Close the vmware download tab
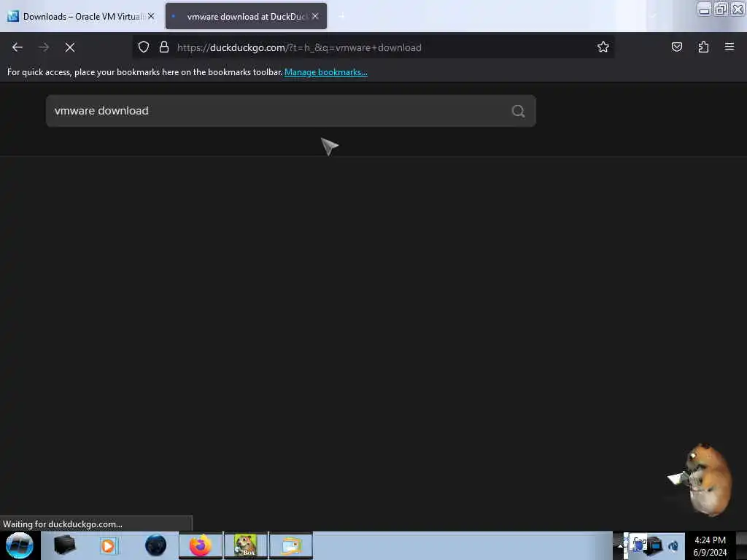 click(x=315, y=16)
